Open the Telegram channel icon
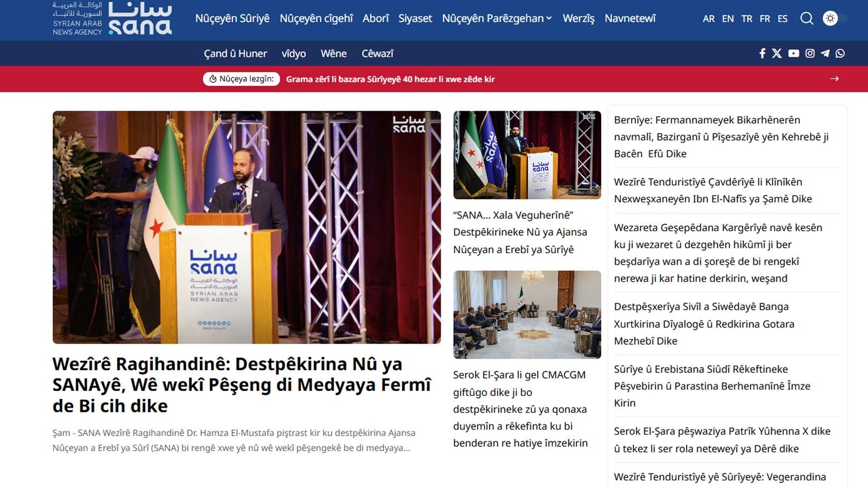The image size is (868, 488). click(x=825, y=53)
